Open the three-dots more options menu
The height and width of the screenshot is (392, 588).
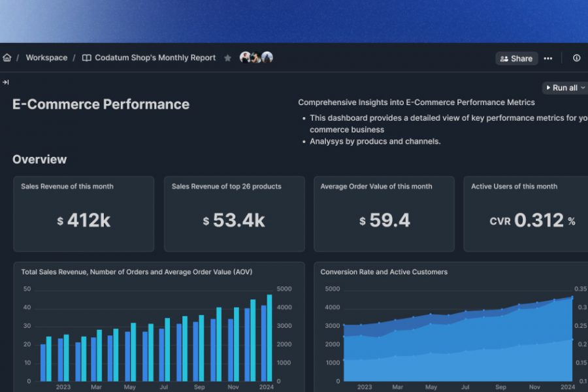point(548,58)
